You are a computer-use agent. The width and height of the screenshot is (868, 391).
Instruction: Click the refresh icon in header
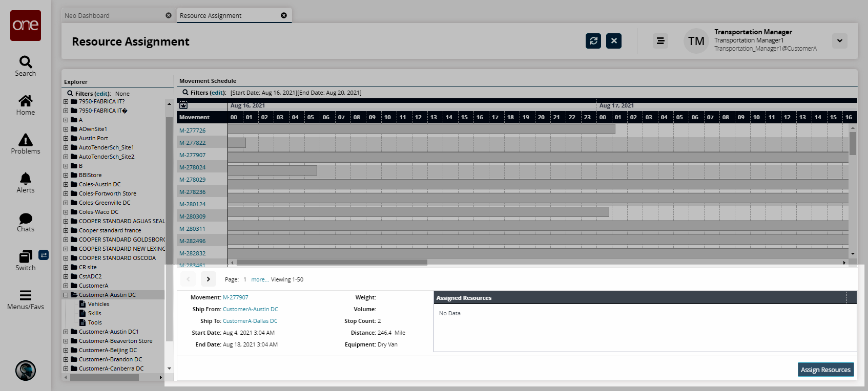(593, 41)
